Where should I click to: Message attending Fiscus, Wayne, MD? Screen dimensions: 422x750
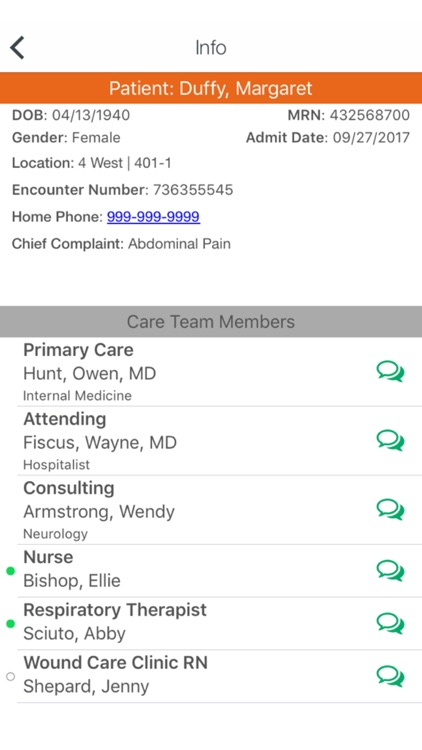point(390,441)
